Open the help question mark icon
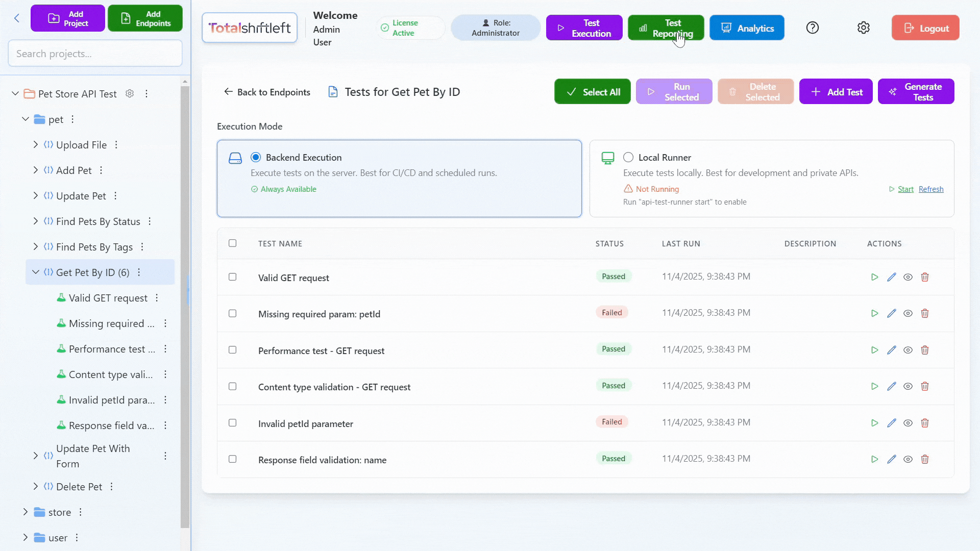 tap(812, 28)
